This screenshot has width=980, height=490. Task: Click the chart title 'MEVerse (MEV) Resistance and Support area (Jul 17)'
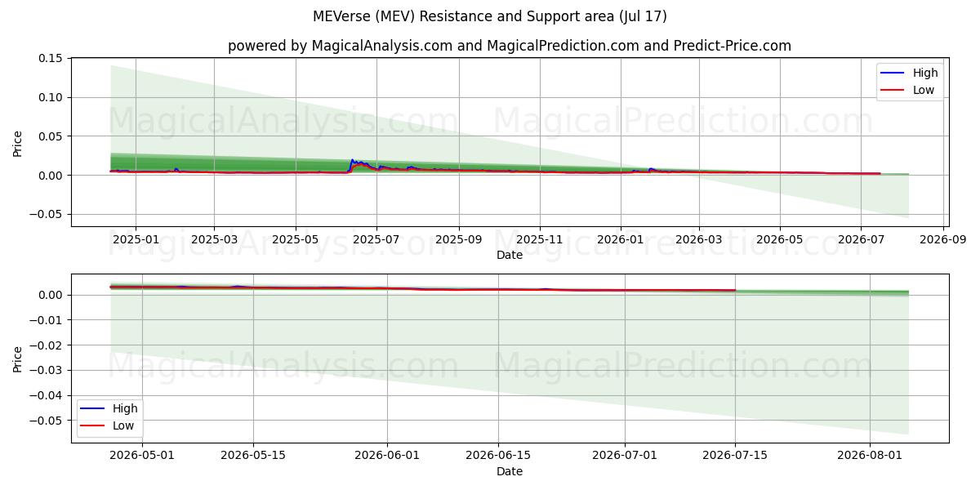tap(490, 16)
